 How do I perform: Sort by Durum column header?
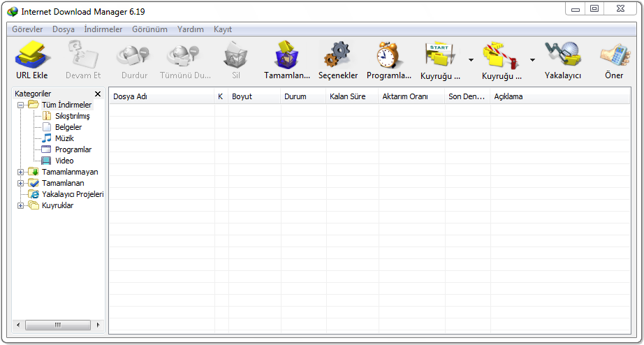click(304, 97)
